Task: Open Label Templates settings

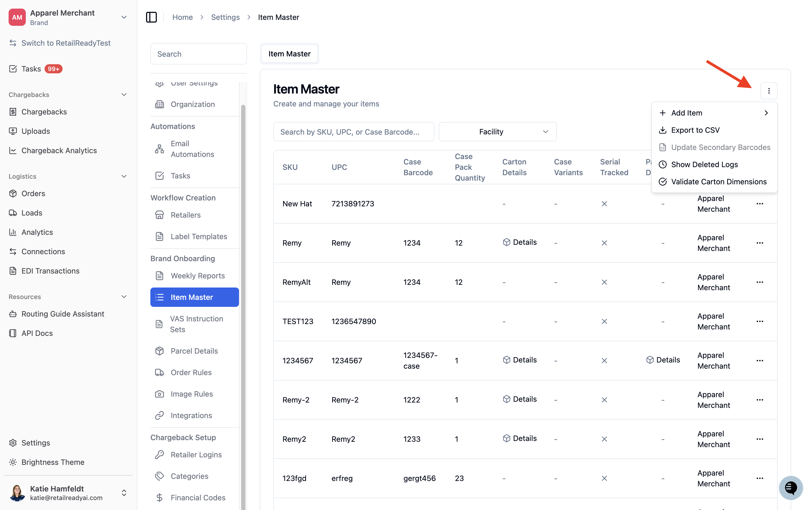Action: (199, 236)
